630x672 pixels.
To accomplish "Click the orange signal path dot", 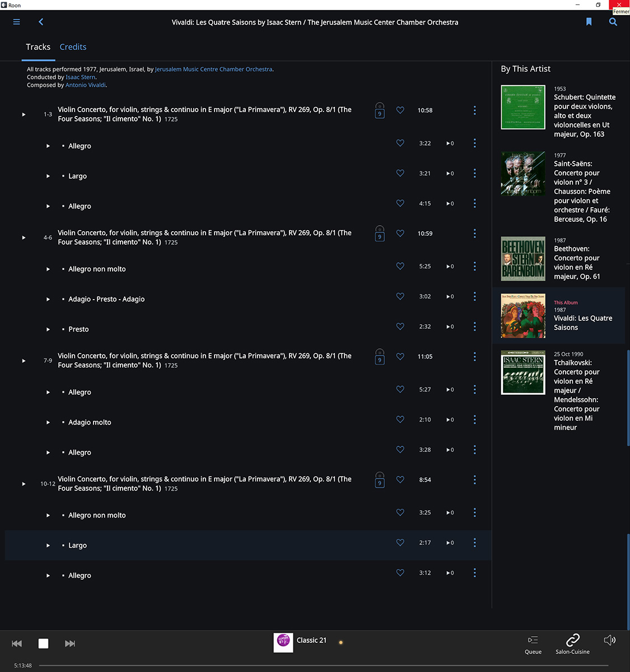I will click(340, 642).
